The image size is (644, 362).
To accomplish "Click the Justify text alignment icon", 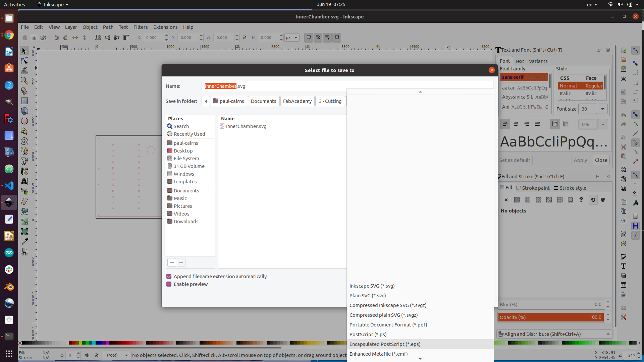I will tap(537, 124).
